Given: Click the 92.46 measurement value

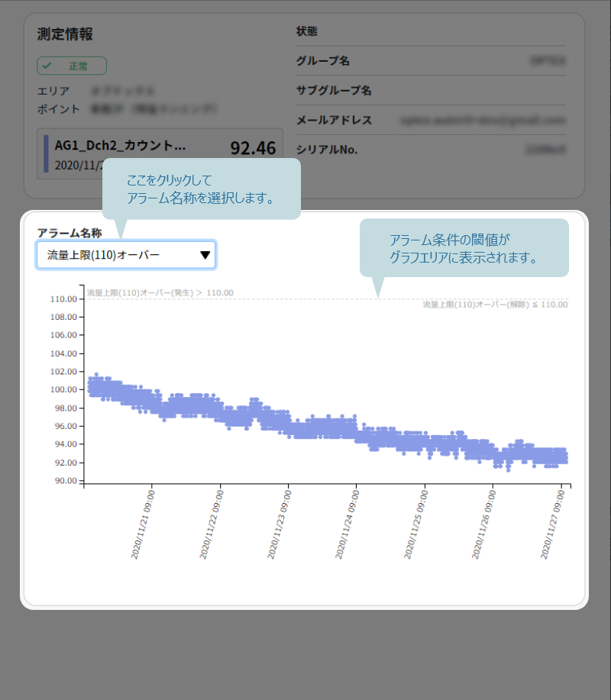Looking at the screenshot, I should [253, 148].
